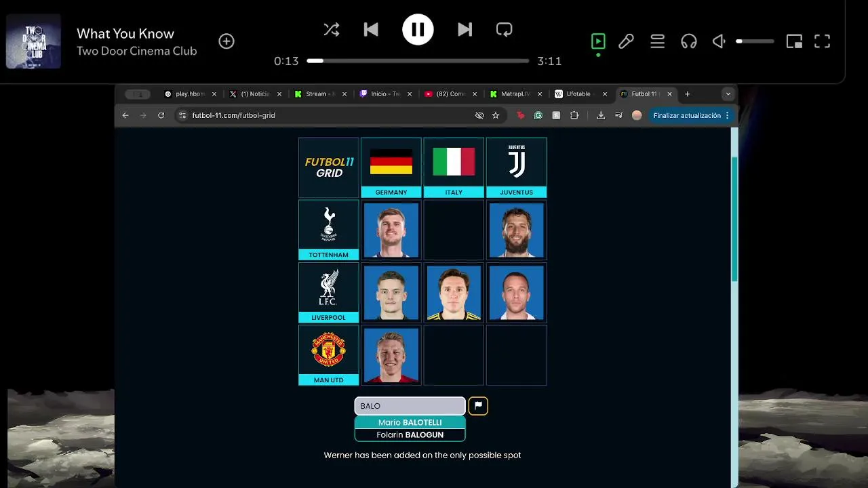Screen dimensions: 868x488
Task: Open the play queue icon
Action: click(657, 41)
